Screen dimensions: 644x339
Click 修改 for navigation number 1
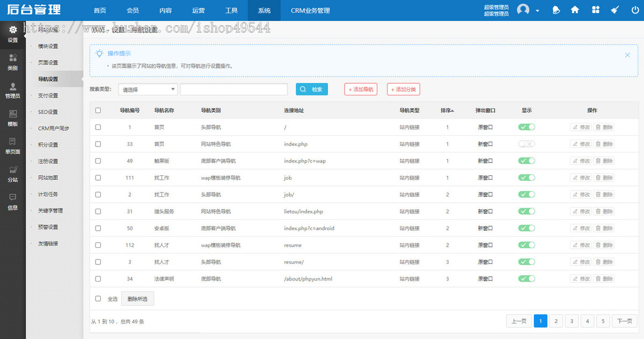tap(581, 127)
